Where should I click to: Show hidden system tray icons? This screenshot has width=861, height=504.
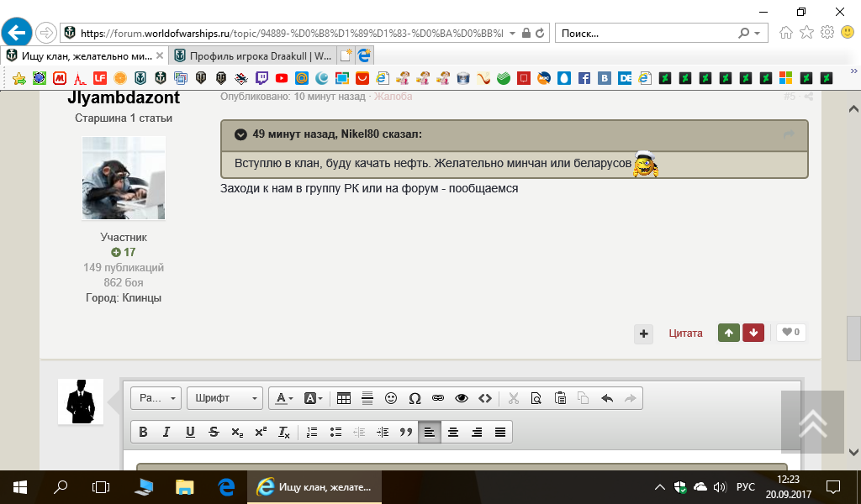tap(660, 487)
